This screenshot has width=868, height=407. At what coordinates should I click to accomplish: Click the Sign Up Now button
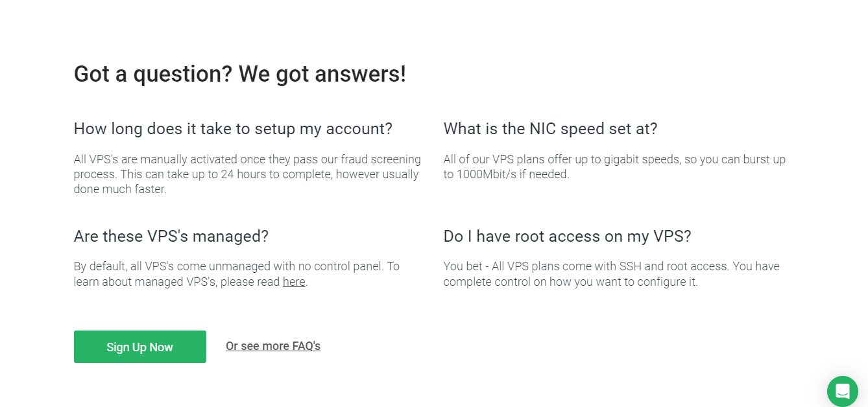[140, 347]
